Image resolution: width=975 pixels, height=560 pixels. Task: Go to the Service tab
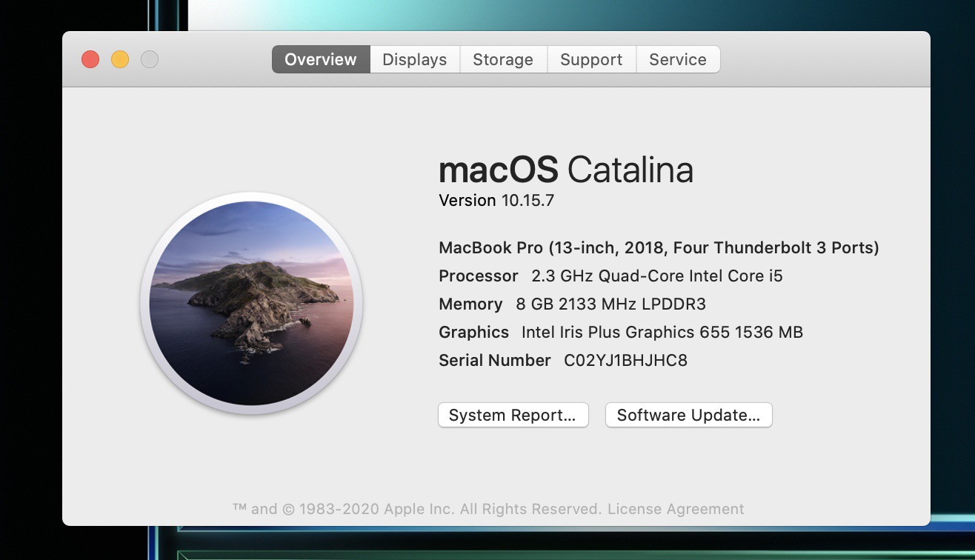point(678,59)
